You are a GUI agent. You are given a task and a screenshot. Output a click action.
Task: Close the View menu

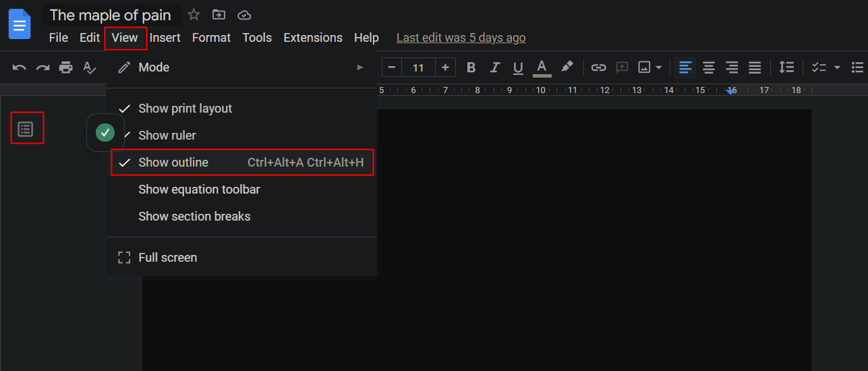pos(125,38)
